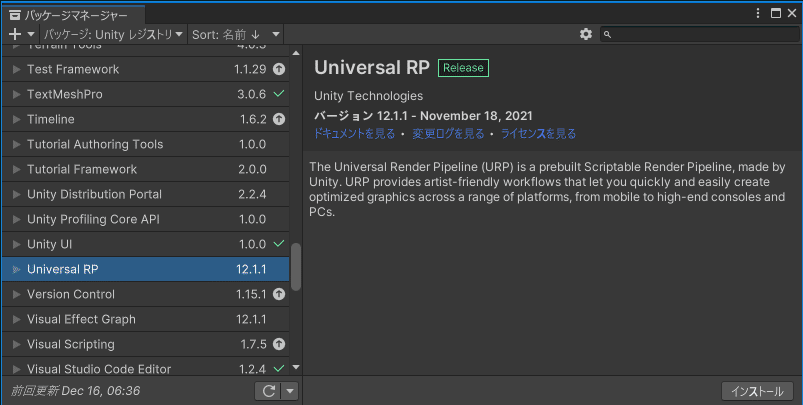Click the Unity UI installed checkmark
Viewport: 803px width, 405px height.
pos(279,244)
